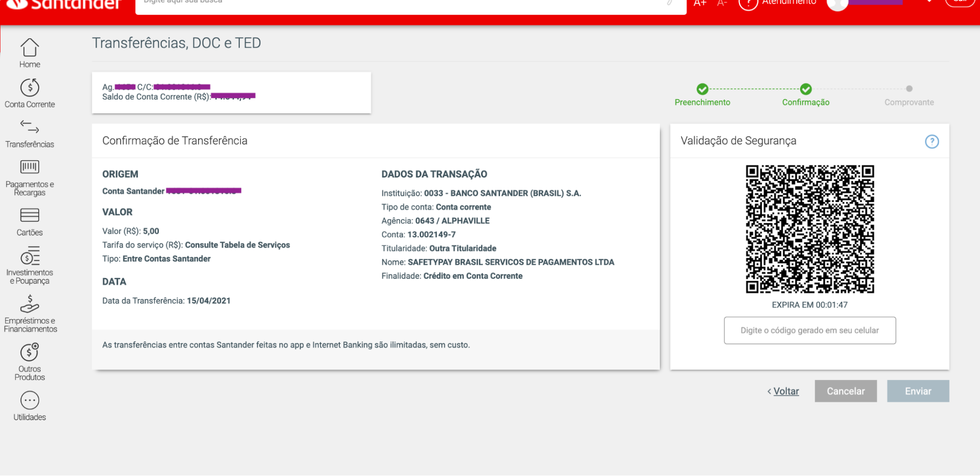980x476 pixels.
Task: Increase font size with A+
Action: [x=700, y=3]
